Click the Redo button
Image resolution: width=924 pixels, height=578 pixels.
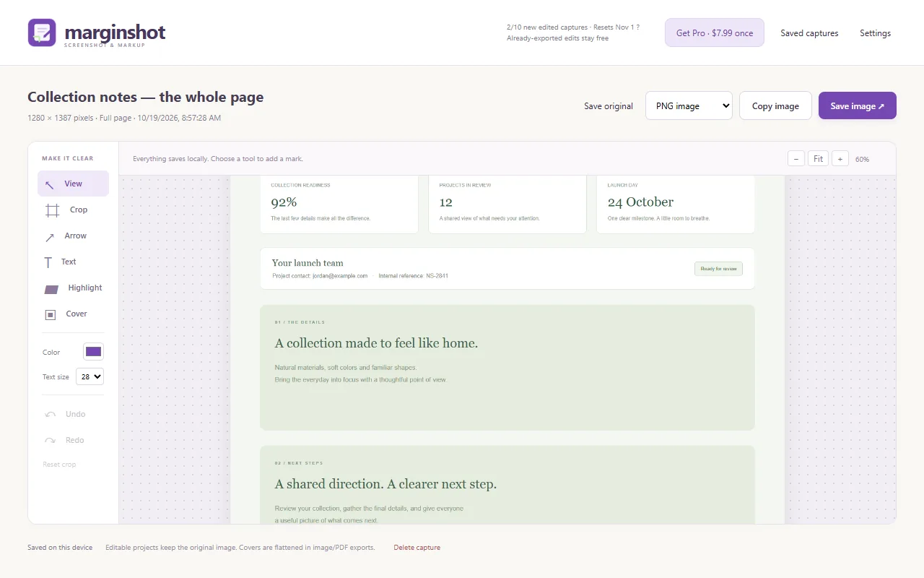pos(73,440)
